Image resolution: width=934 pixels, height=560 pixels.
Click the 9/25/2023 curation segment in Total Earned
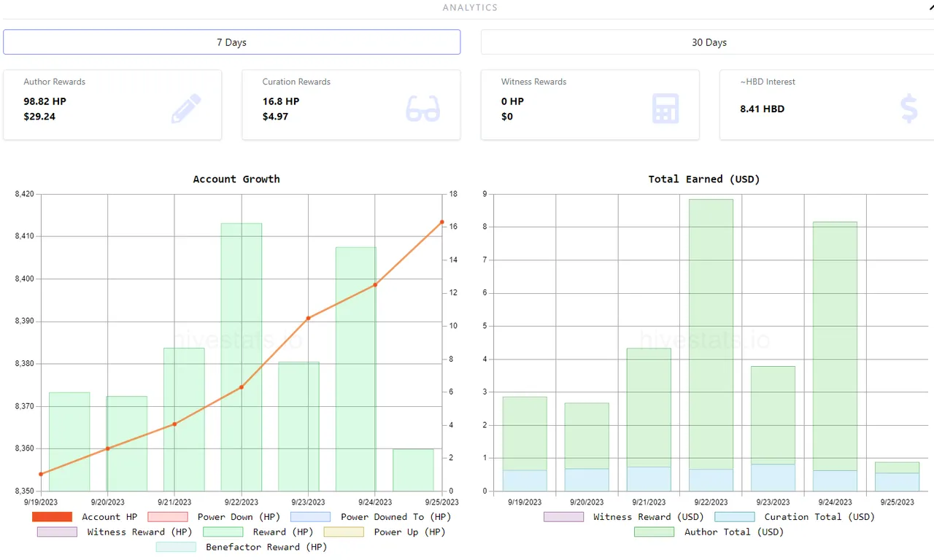(x=897, y=482)
